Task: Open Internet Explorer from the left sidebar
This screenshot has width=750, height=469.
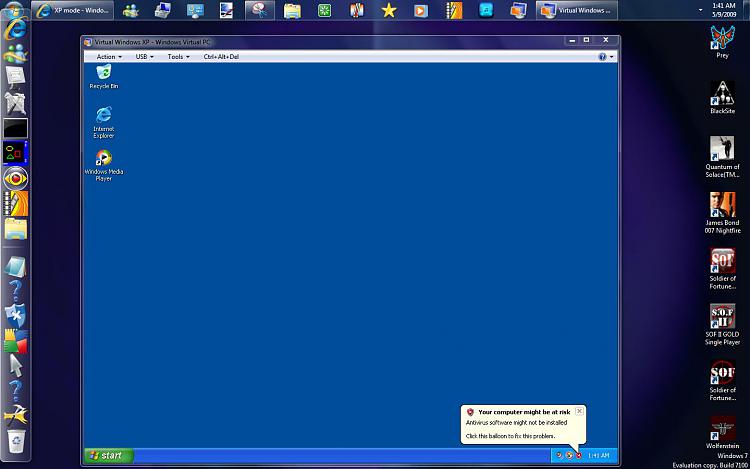Action: coord(15,30)
